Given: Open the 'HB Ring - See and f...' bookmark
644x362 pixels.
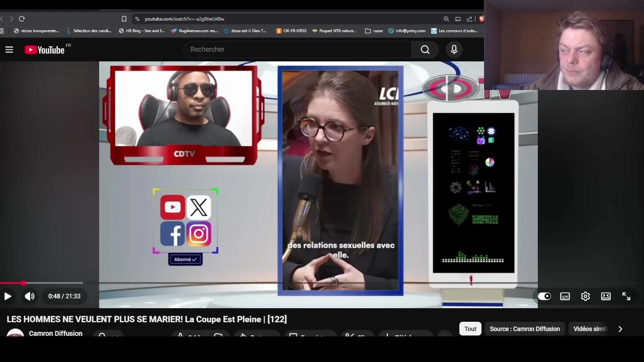Looking at the screenshot, I should tap(141, 31).
